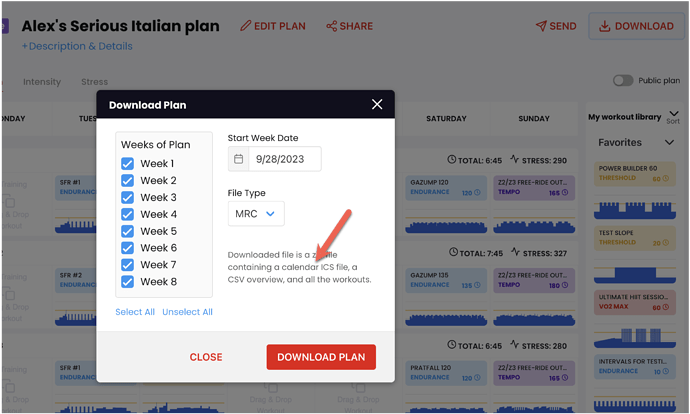Click the pencil icon beside Edit Plan
This screenshot has width=690, height=414.
coord(246,26)
